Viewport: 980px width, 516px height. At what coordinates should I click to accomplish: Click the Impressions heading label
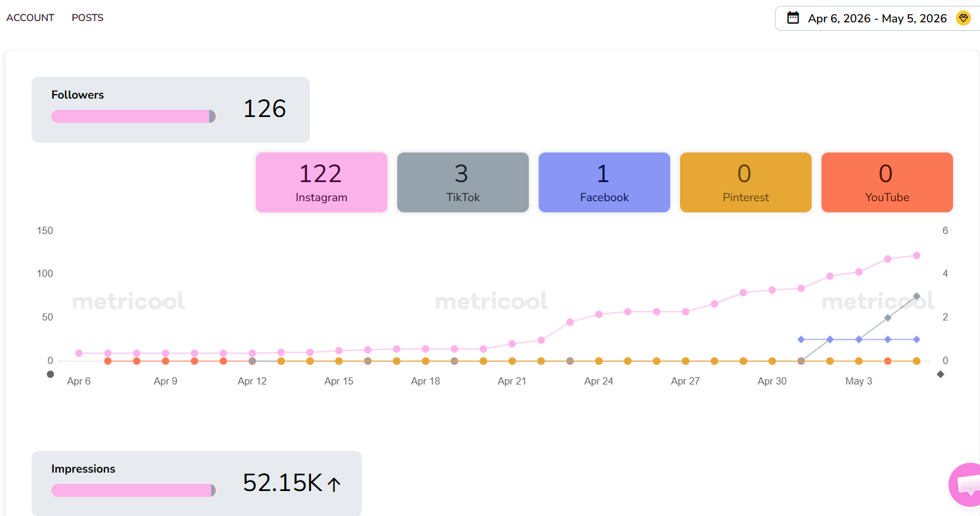tap(83, 469)
